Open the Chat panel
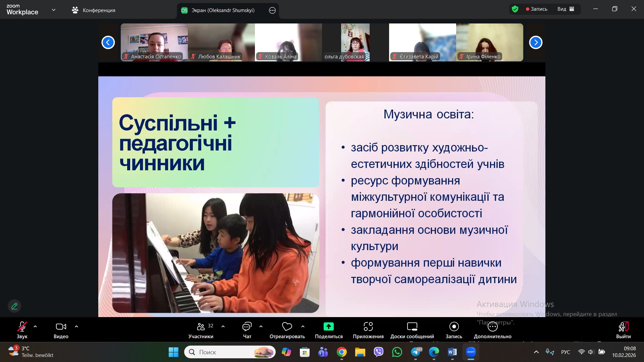Screen dimensions: 644x362 tap(247, 327)
